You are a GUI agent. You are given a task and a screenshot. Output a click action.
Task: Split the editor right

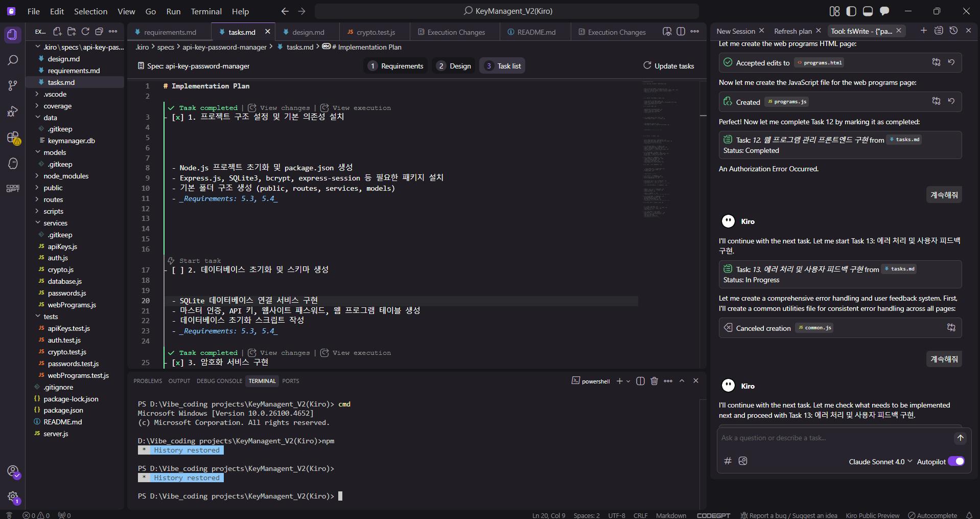click(681, 32)
